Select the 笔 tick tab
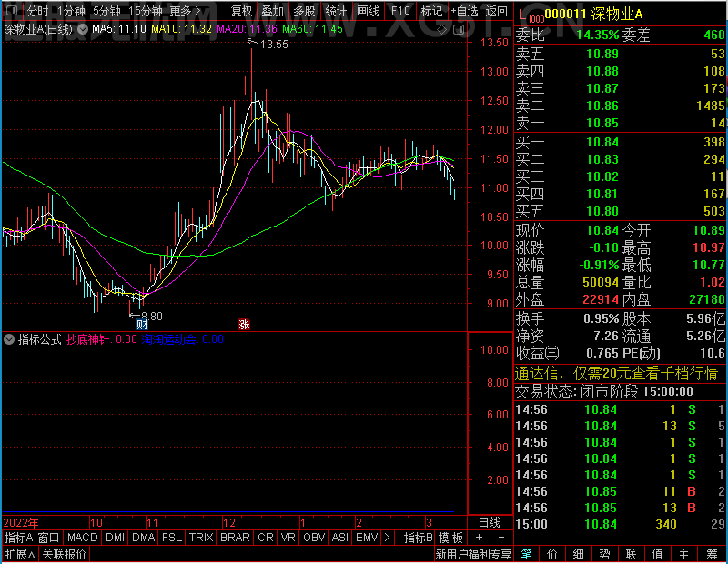Image resolution: width=728 pixels, height=564 pixels. 527,554
